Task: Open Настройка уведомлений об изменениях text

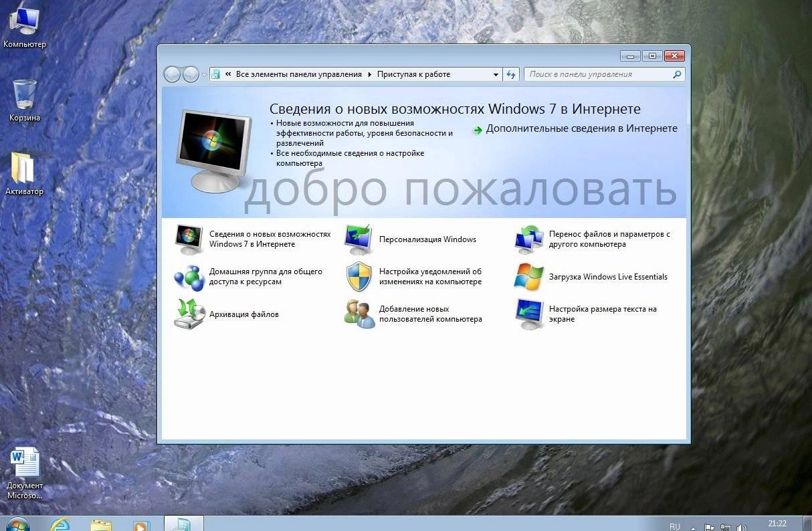Action: tap(430, 277)
